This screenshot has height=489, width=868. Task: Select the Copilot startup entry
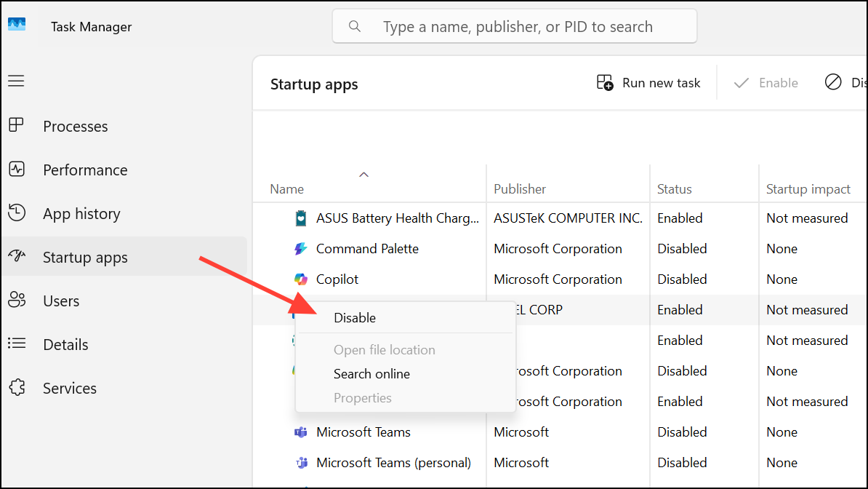337,279
